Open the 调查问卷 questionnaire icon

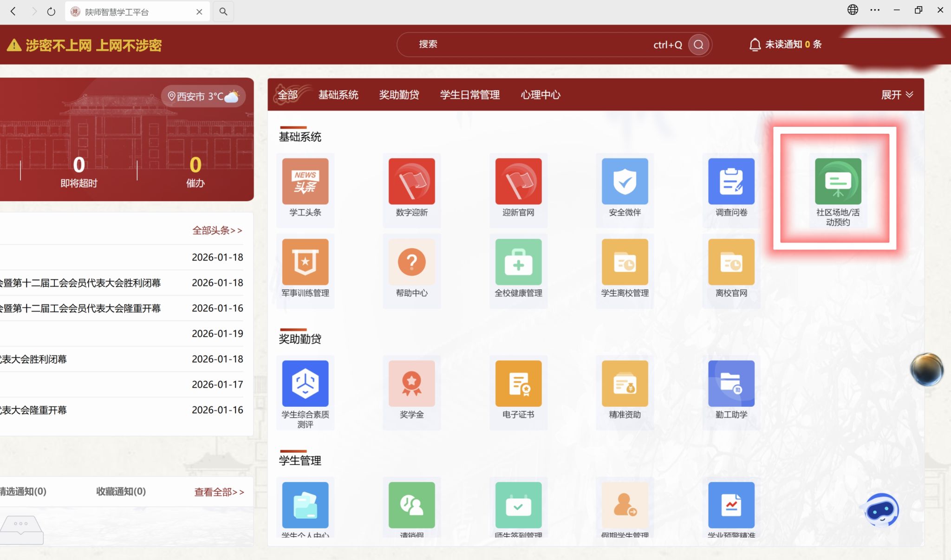pyautogui.click(x=731, y=182)
